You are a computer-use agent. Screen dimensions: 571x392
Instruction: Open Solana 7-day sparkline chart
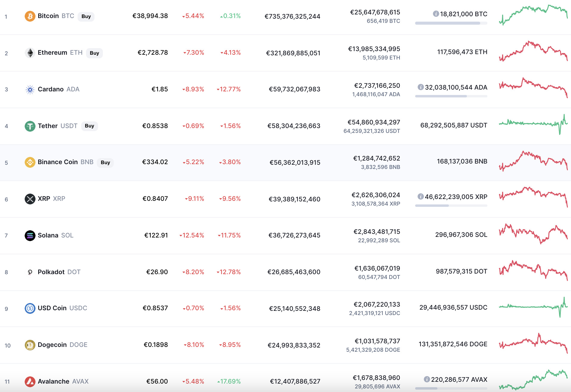[x=533, y=234]
